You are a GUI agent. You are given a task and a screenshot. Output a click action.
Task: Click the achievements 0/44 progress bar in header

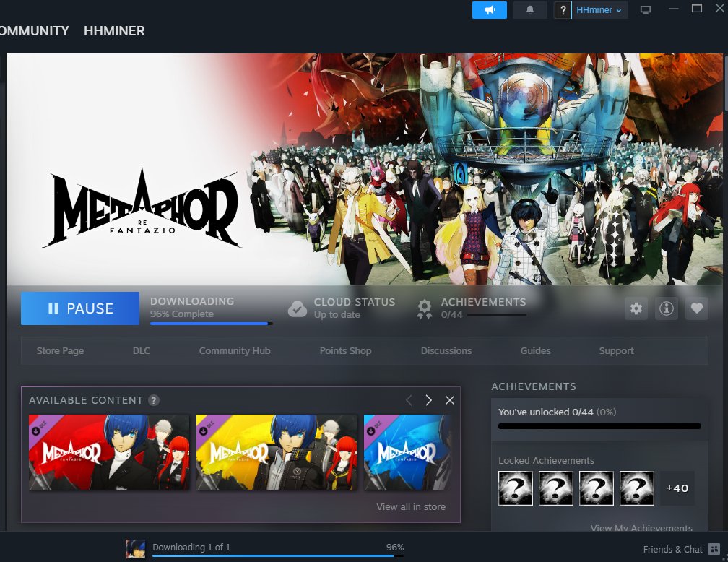(x=496, y=315)
